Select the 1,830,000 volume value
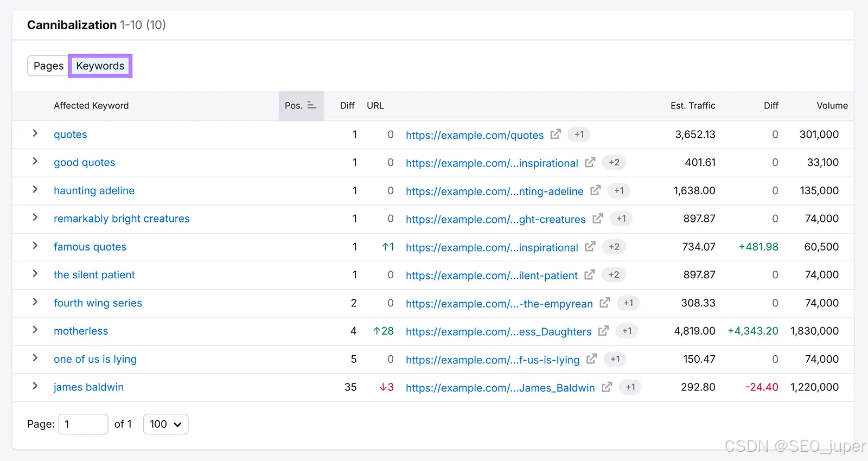 (814, 331)
